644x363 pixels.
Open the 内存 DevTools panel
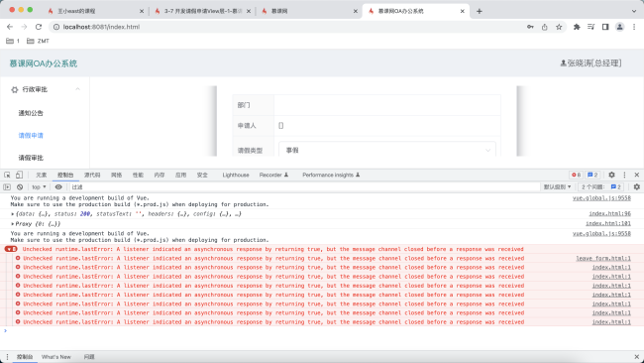click(x=160, y=175)
